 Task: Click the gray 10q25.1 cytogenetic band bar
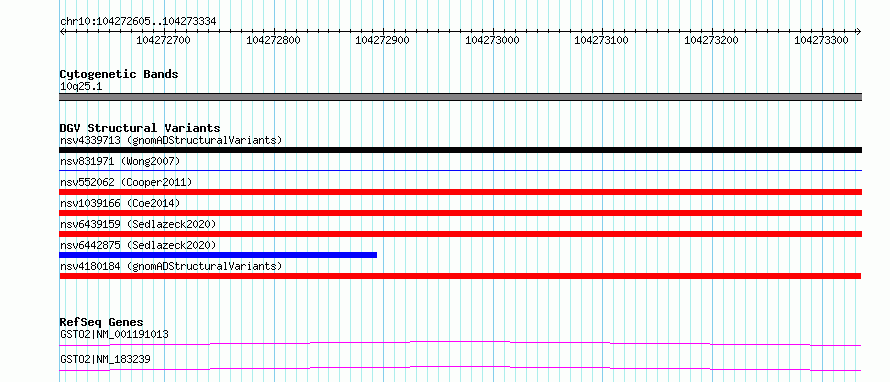tap(460, 97)
